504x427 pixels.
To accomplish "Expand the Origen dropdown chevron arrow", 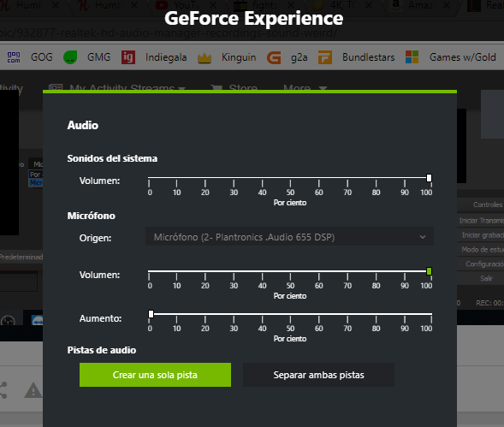I will click(x=423, y=237).
